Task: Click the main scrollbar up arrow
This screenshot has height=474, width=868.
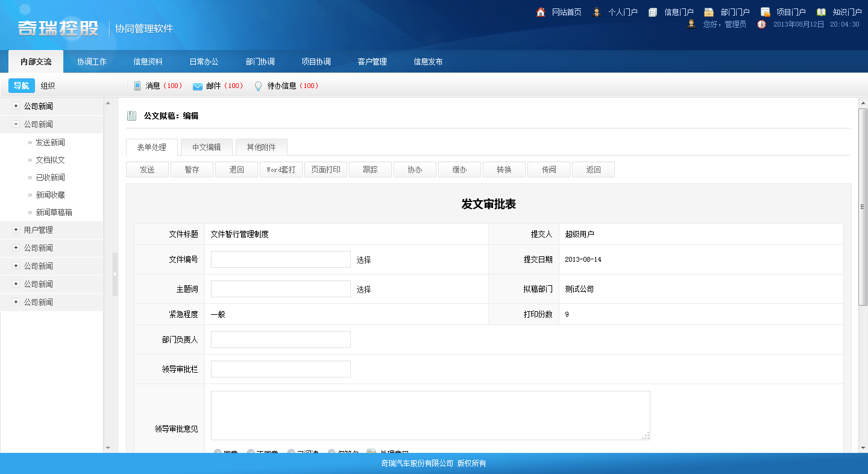Action: click(x=863, y=103)
